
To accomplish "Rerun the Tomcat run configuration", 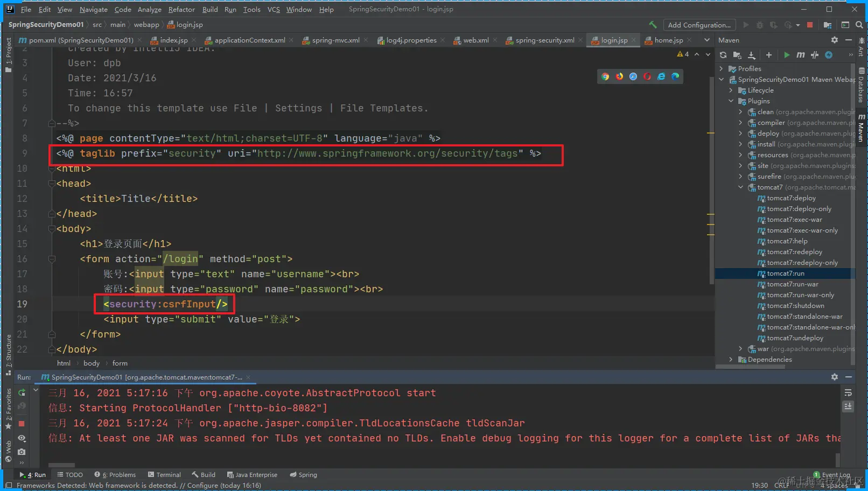I will (22, 392).
